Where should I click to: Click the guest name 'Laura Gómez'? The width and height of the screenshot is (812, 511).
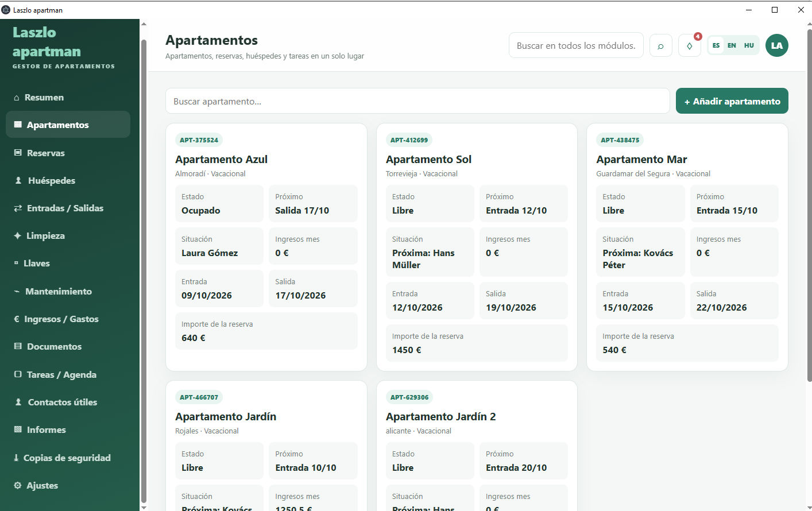[x=210, y=253]
